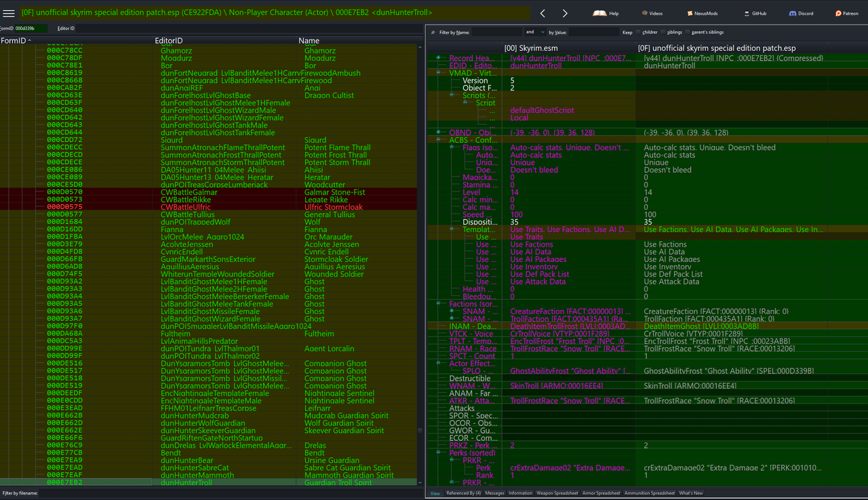Screen dimensions: 868x500
Task: Collapse the Template Flags node
Action: click(452, 230)
